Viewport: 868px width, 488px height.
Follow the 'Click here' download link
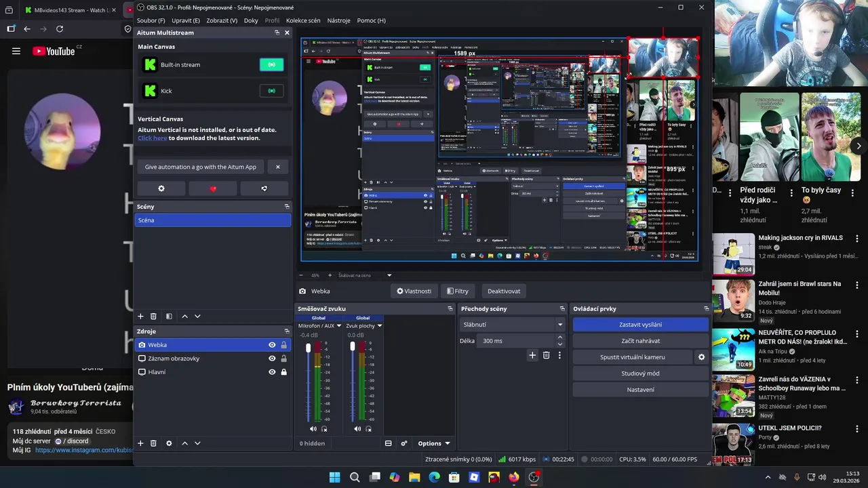pyautogui.click(x=152, y=138)
